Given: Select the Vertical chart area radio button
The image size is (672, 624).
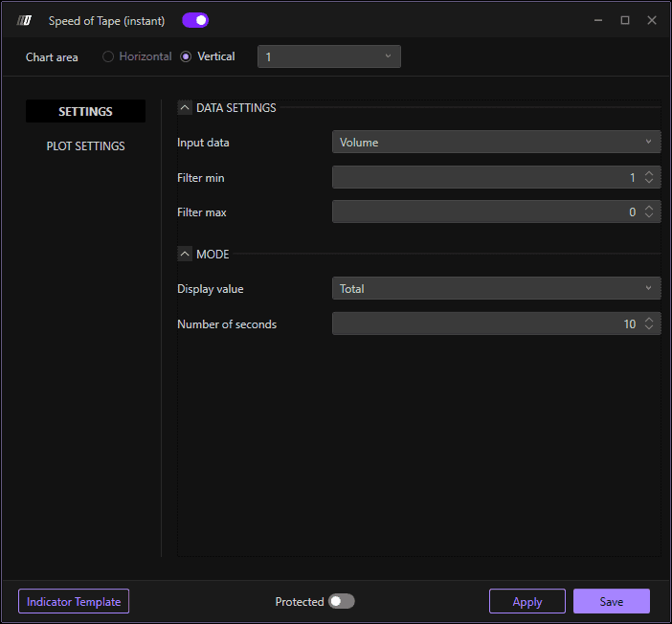Looking at the screenshot, I should 186,56.
